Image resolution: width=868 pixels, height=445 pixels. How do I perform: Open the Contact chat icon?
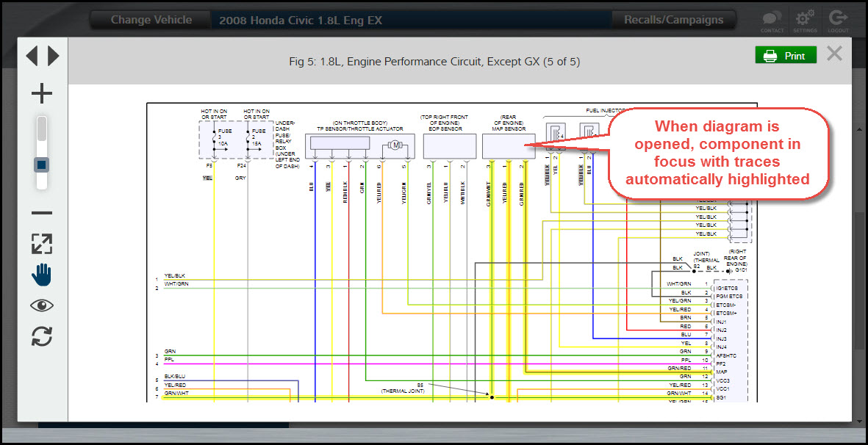click(x=772, y=20)
